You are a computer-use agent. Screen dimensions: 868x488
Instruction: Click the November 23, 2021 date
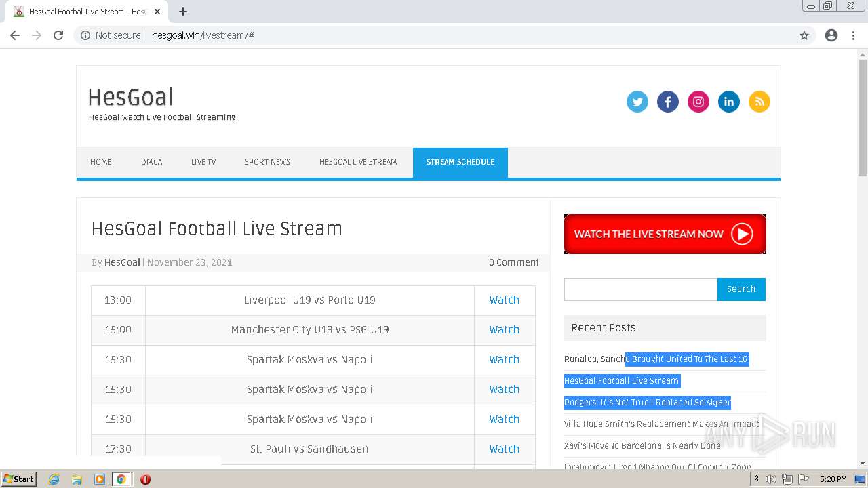coord(190,262)
